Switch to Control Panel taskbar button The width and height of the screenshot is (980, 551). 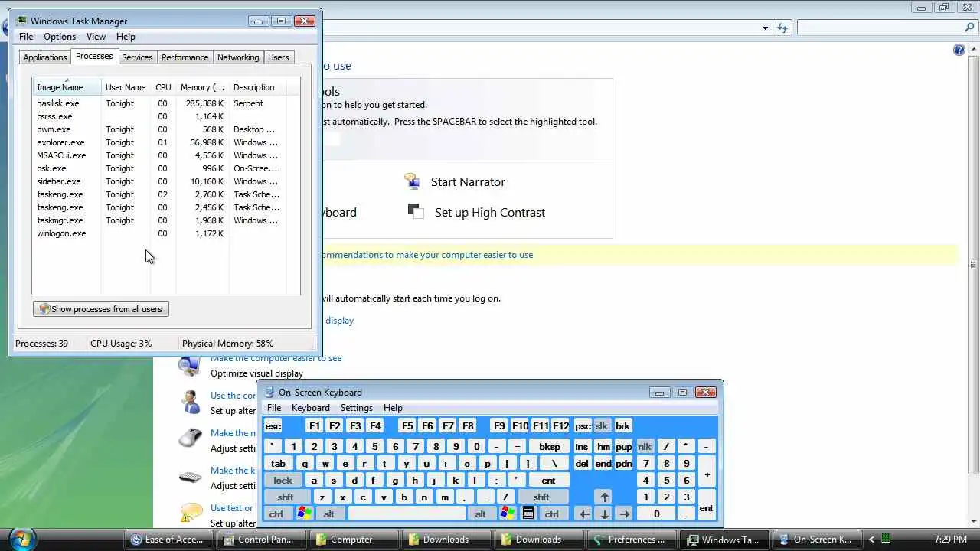[260, 540]
